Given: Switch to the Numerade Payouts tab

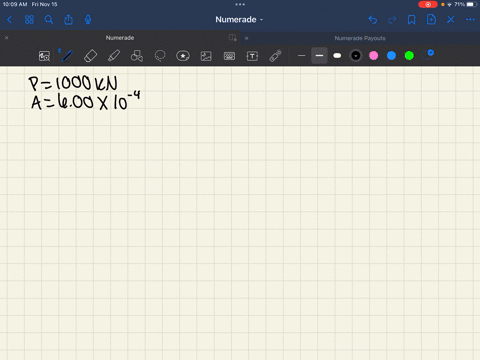Looking at the screenshot, I should pos(360,38).
